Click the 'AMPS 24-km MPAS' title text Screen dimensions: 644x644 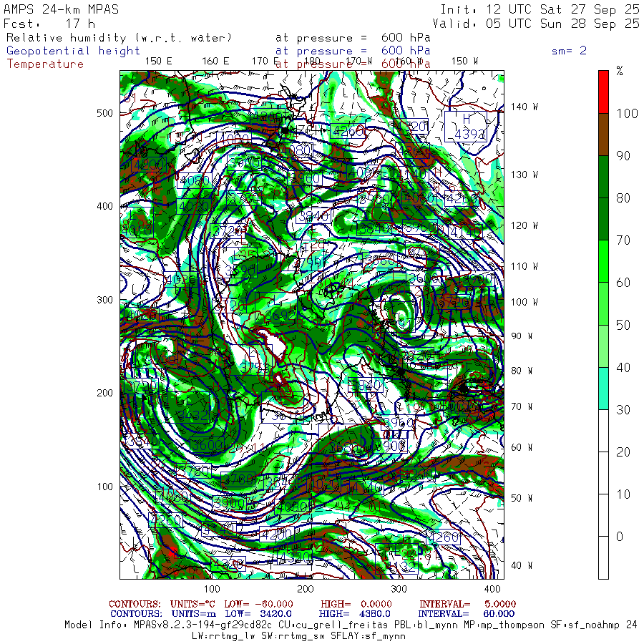pos(61,10)
